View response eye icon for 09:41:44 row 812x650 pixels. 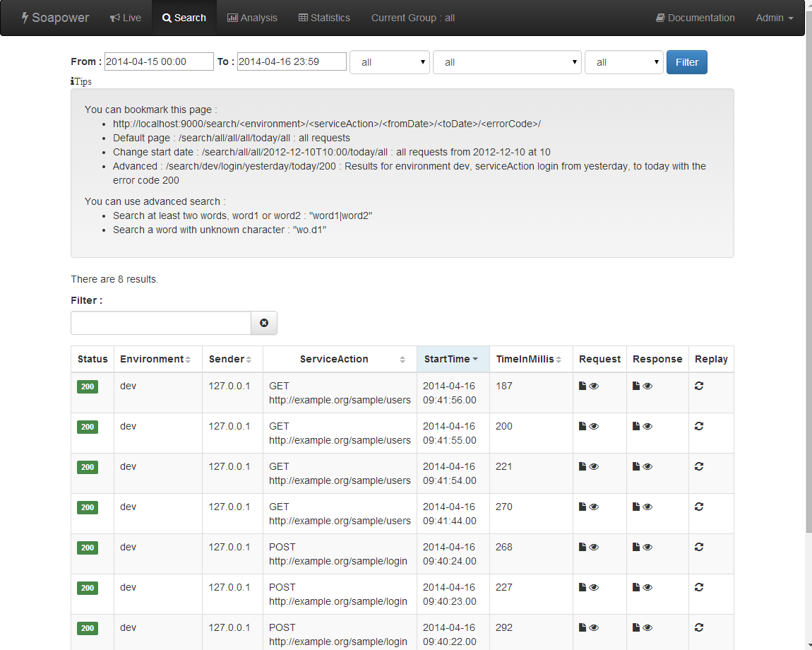[647, 507]
